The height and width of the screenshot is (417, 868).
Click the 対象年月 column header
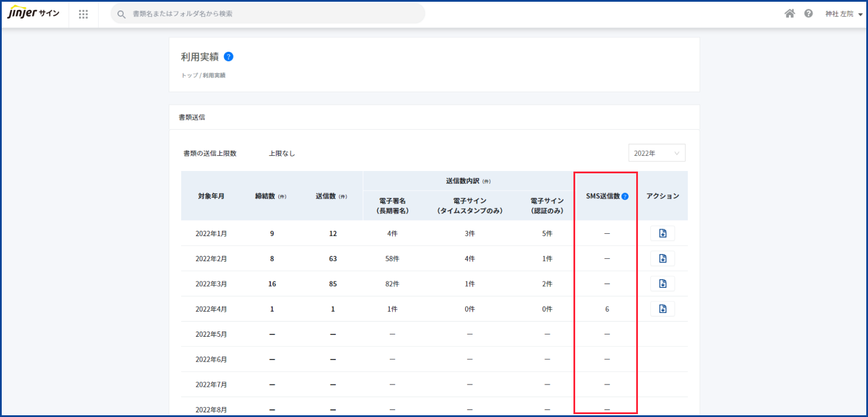click(211, 196)
